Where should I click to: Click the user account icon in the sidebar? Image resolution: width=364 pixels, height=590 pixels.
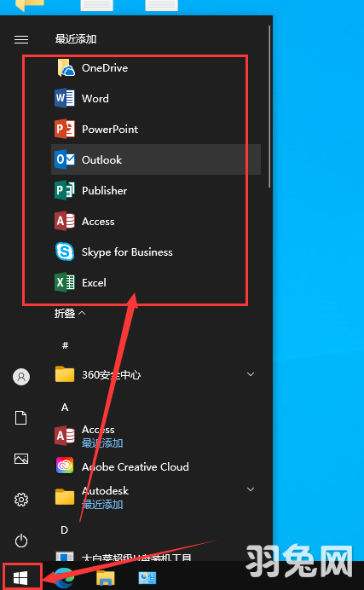point(21,377)
